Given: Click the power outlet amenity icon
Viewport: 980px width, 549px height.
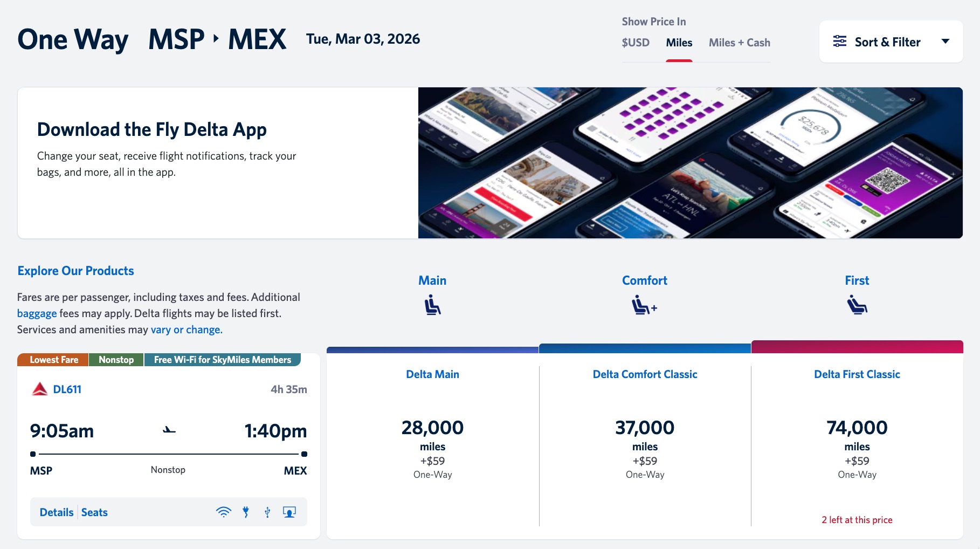Looking at the screenshot, I should click(x=246, y=511).
